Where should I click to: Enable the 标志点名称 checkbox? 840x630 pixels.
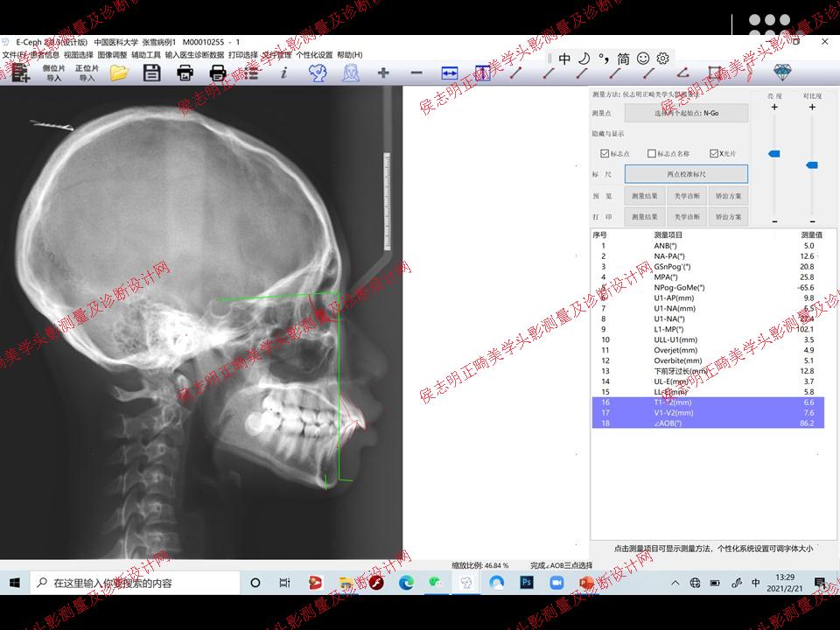[651, 154]
